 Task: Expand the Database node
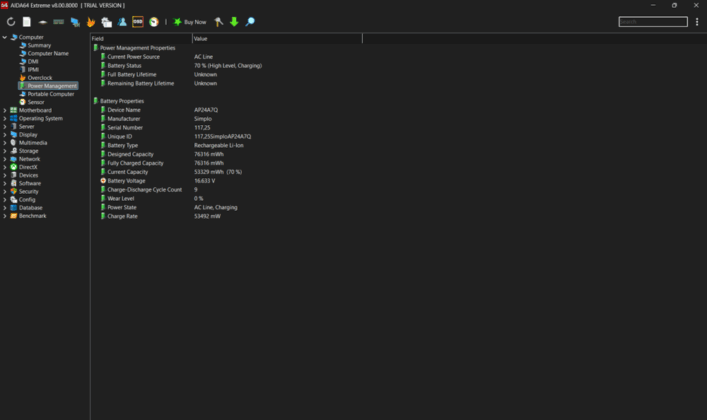[5, 208]
